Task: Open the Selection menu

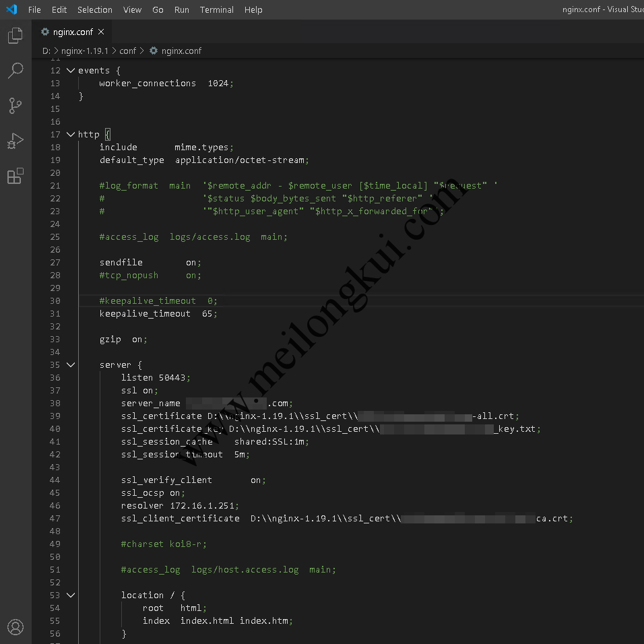Action: tap(95, 9)
